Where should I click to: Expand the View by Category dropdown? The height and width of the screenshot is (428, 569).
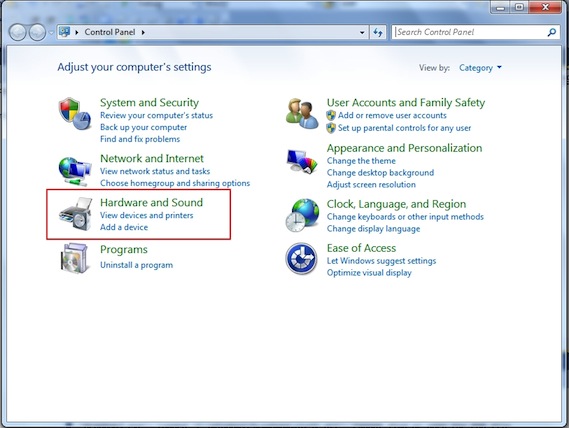(x=480, y=68)
